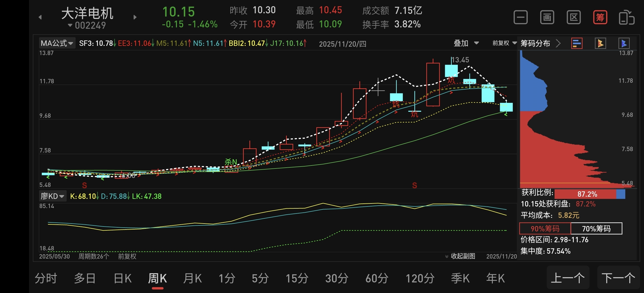Switch to the 月K tab

[x=192, y=279]
